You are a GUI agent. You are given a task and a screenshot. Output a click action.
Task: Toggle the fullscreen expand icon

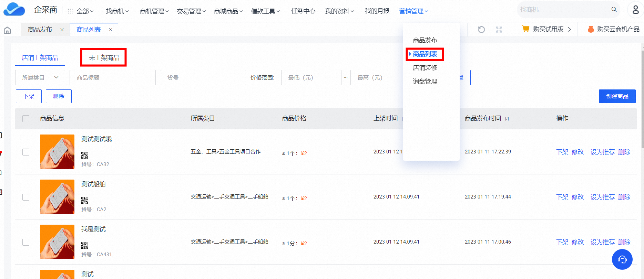(x=499, y=30)
